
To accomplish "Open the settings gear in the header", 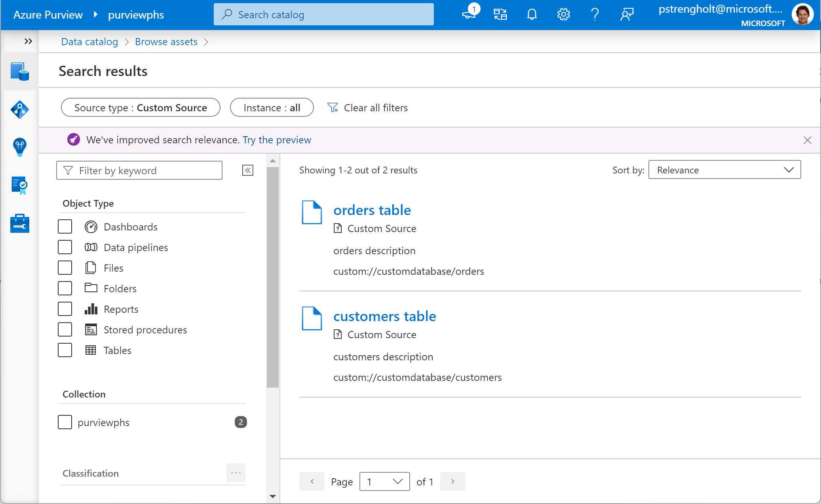I will point(564,15).
